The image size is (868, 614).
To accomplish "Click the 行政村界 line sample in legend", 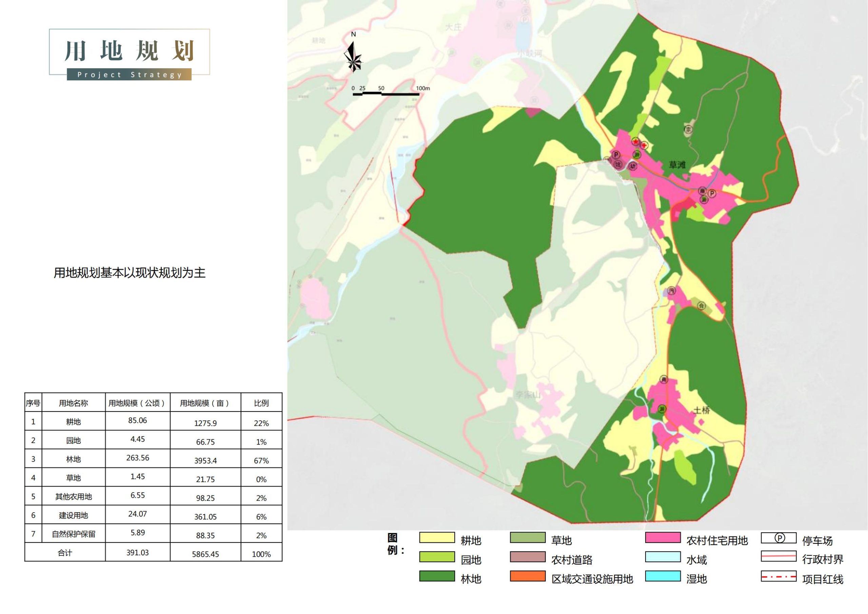I will click(779, 556).
